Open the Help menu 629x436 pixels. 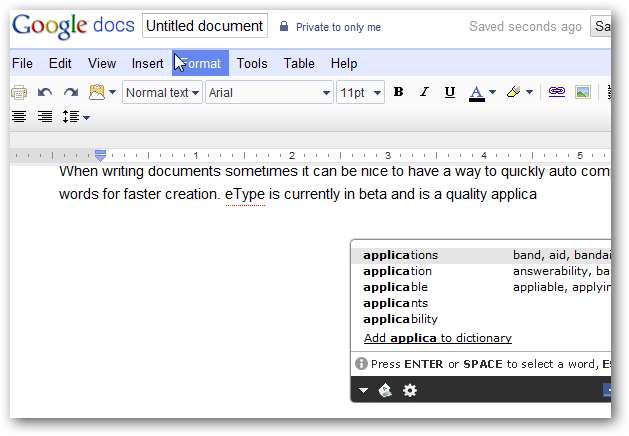(344, 63)
